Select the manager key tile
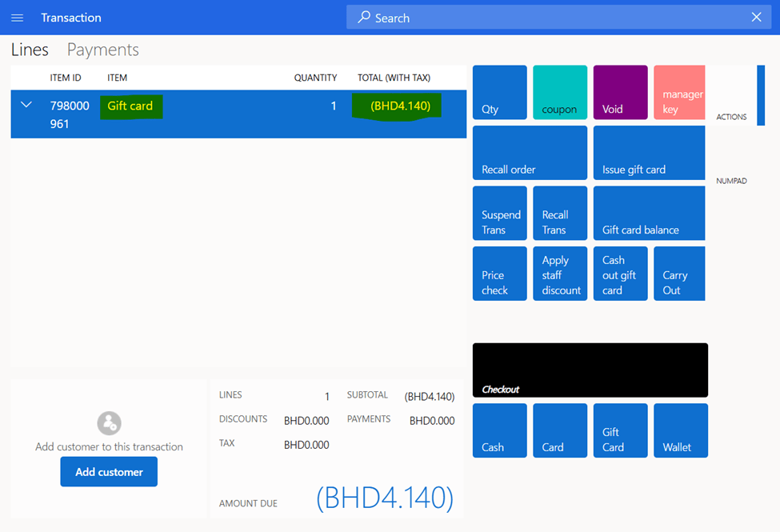780x532 pixels. tap(680, 93)
